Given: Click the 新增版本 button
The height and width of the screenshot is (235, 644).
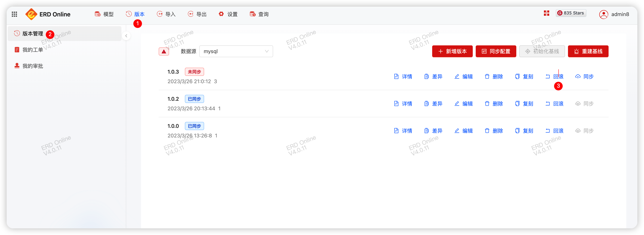Looking at the screenshot, I should pos(452,51).
